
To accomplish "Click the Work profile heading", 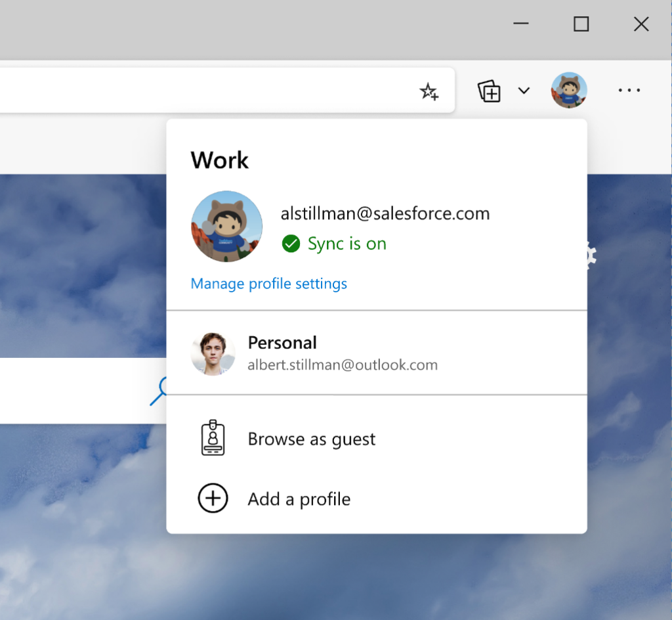I will (x=219, y=160).
